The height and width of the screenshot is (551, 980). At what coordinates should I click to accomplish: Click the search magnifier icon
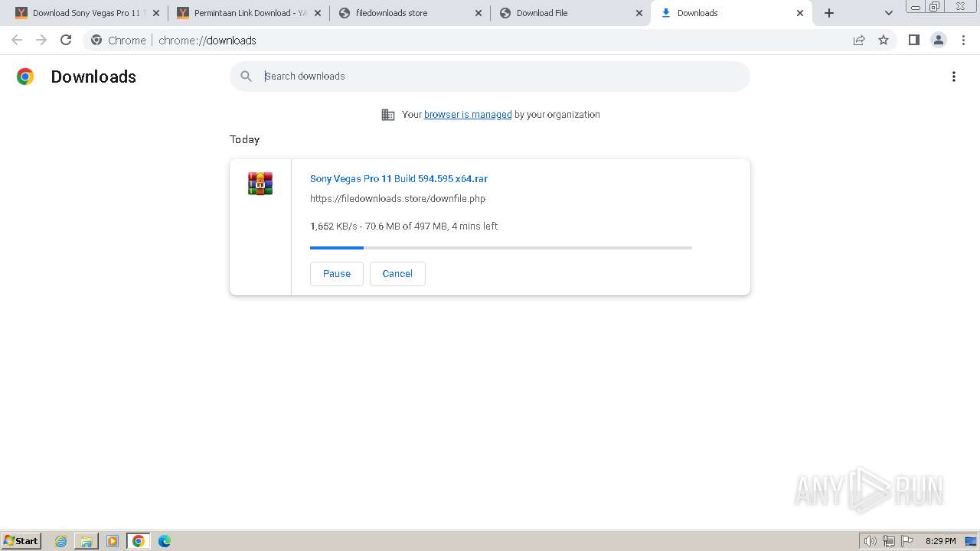tap(246, 77)
